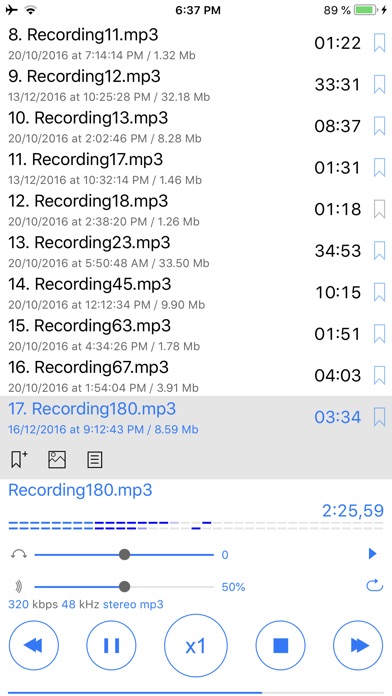Adjust the volume slider at 50%
Viewport: 392px width, 696px height.
coord(125,587)
